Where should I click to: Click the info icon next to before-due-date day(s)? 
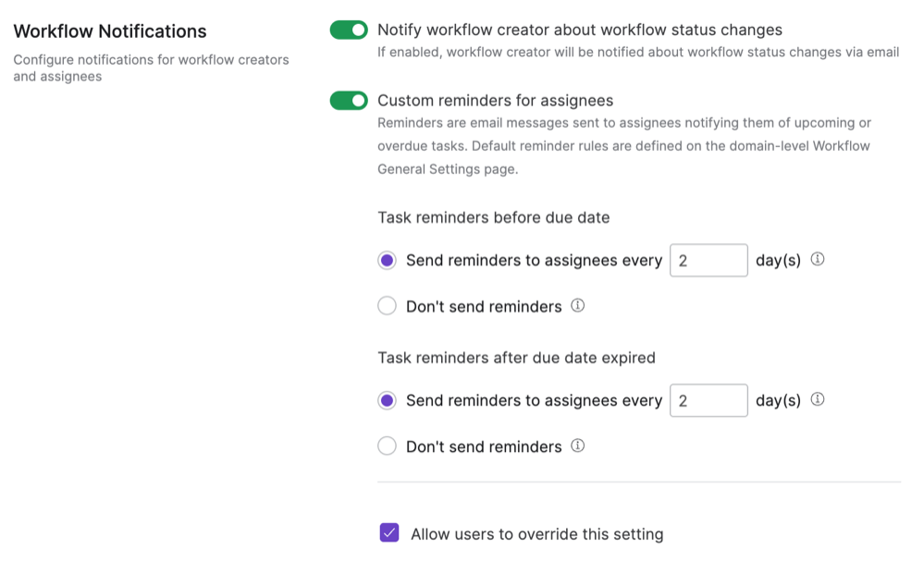817,260
